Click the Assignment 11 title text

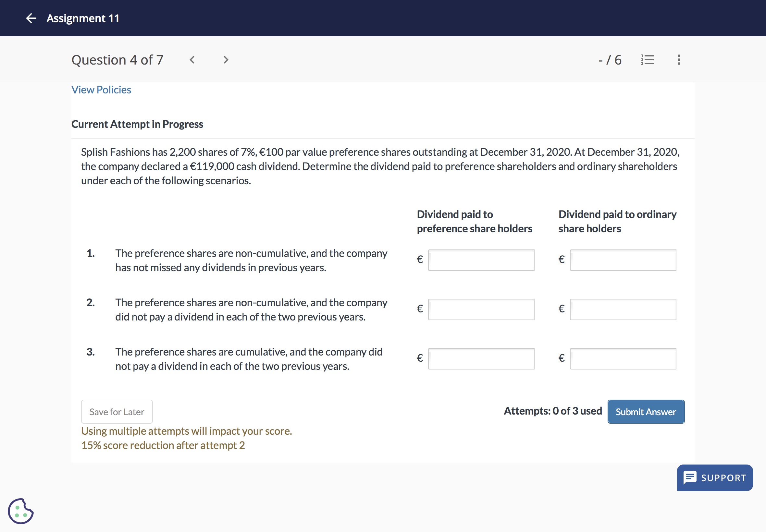click(x=83, y=18)
